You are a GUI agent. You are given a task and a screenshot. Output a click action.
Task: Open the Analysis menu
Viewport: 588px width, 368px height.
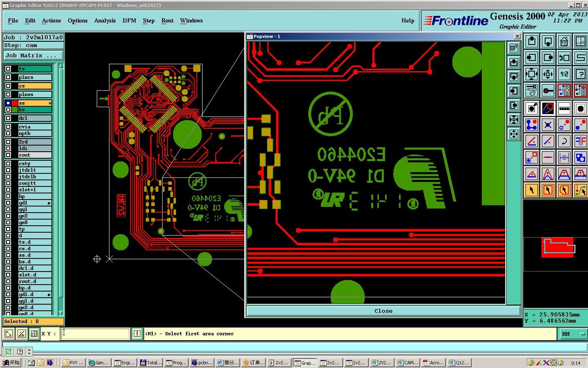[x=105, y=20]
